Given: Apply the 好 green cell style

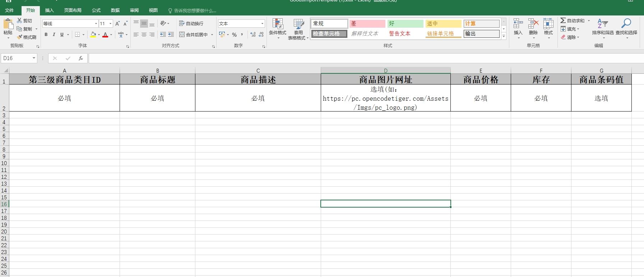Looking at the screenshot, I should (x=405, y=23).
